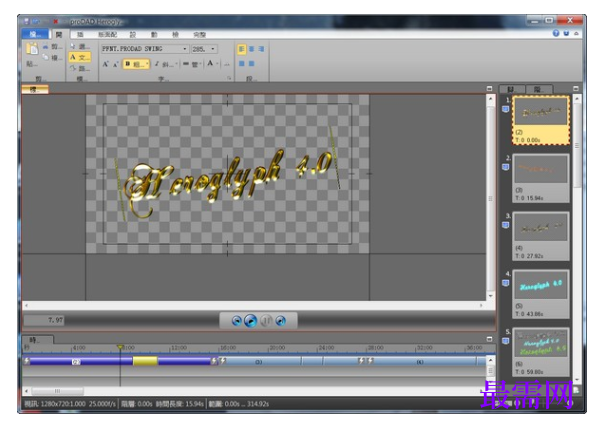Open the blue application file menu

pyautogui.click(x=35, y=34)
